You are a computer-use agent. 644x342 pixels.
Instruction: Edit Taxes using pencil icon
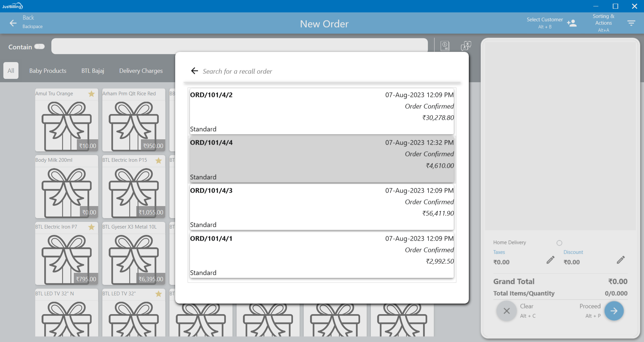pyautogui.click(x=550, y=260)
